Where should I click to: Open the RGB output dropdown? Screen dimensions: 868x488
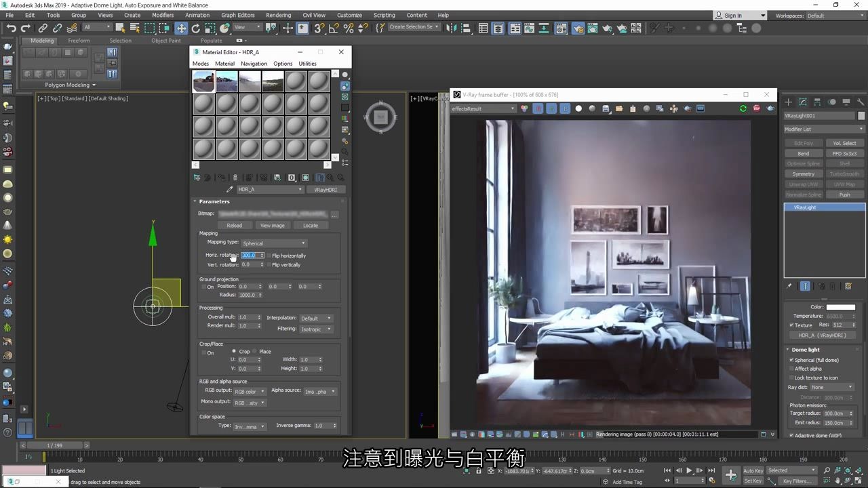[249, 391]
